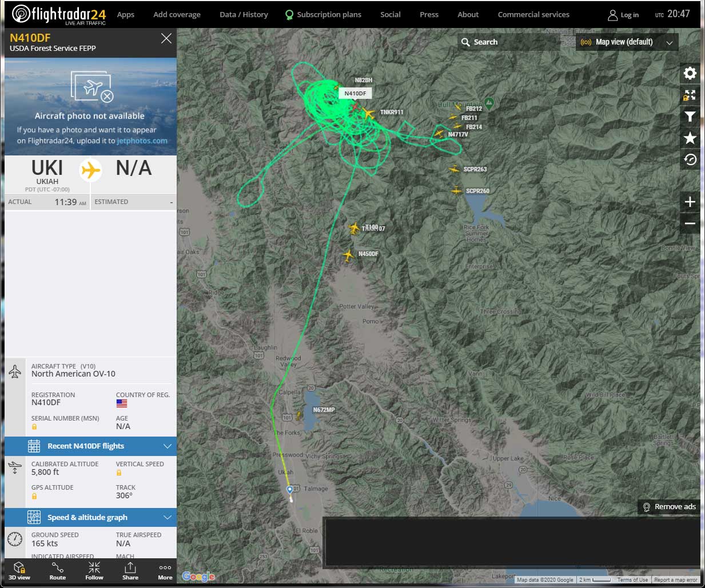Open the map settings gear icon
Image resolution: width=705 pixels, height=588 pixels.
[x=690, y=73]
